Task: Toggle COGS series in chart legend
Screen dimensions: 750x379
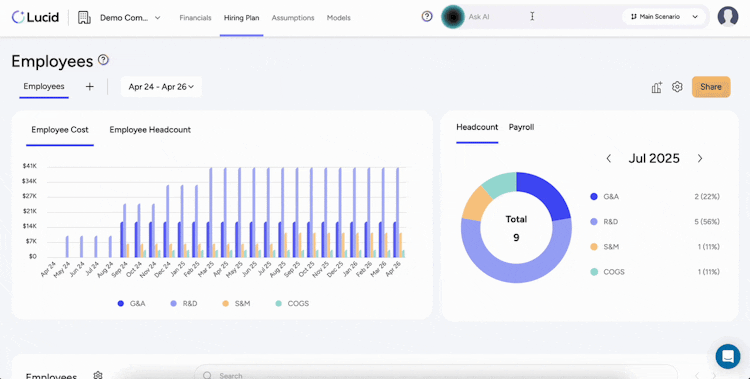Action: pos(292,303)
